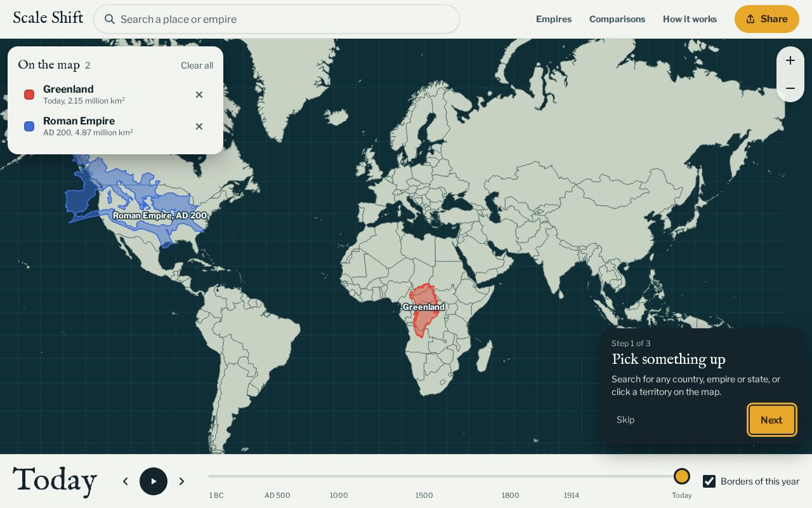Click the Today timeline label

pyautogui.click(x=682, y=495)
